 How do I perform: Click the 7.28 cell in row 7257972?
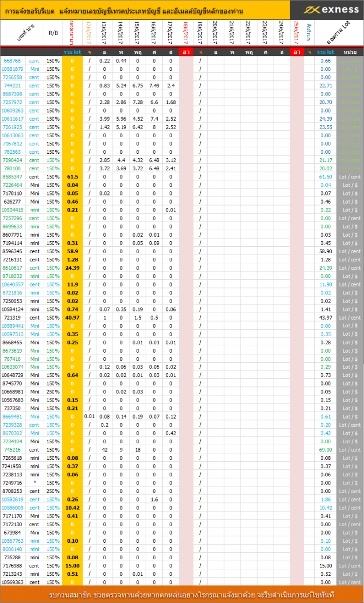(138, 102)
